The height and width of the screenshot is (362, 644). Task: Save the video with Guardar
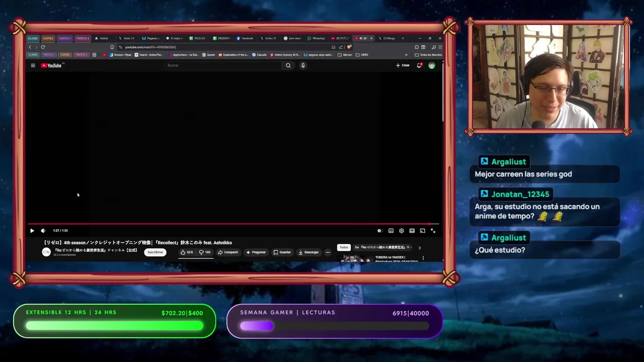coord(282,252)
